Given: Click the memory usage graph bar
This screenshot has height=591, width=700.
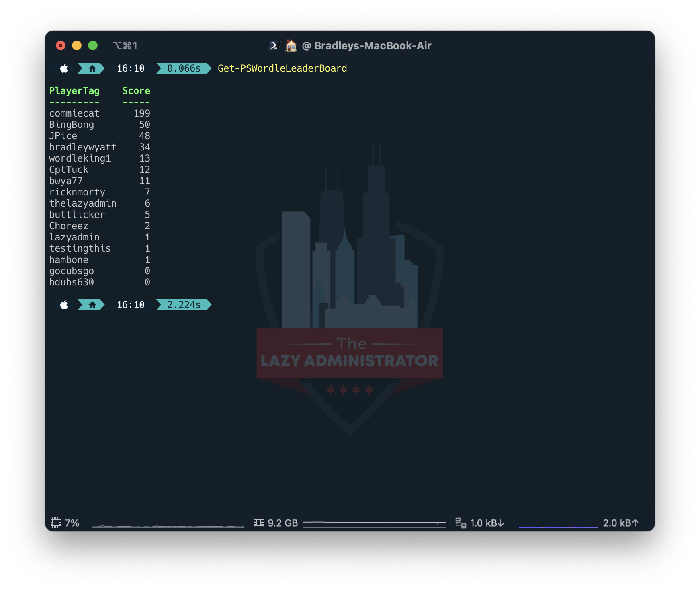Looking at the screenshot, I should click(x=375, y=524).
